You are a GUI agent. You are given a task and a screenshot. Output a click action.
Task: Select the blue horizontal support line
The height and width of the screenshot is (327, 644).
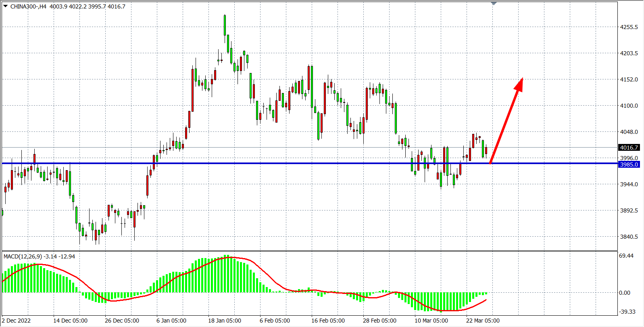coord(282,163)
